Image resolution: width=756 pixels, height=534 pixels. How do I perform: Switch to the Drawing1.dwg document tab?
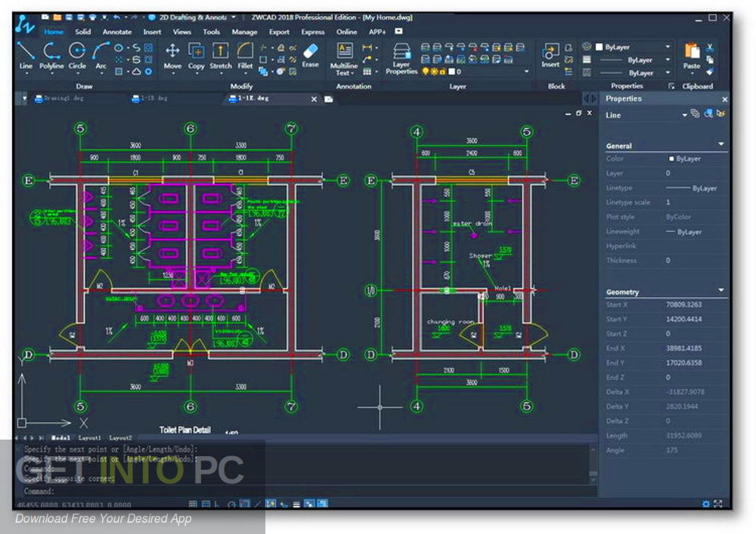coord(60,98)
